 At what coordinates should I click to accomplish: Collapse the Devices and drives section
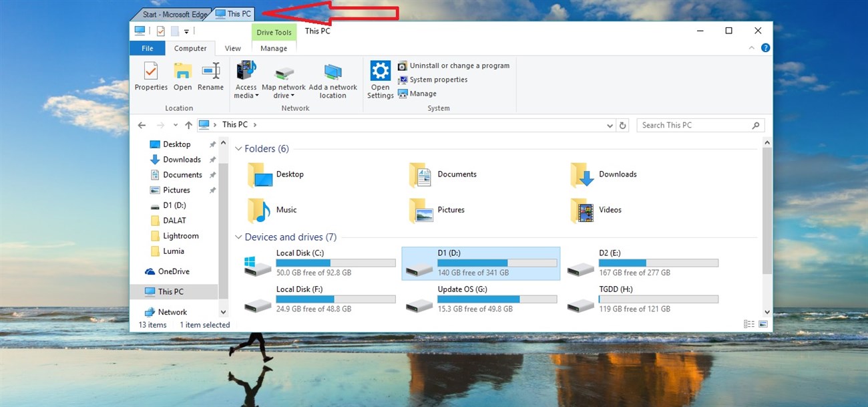pyautogui.click(x=238, y=237)
